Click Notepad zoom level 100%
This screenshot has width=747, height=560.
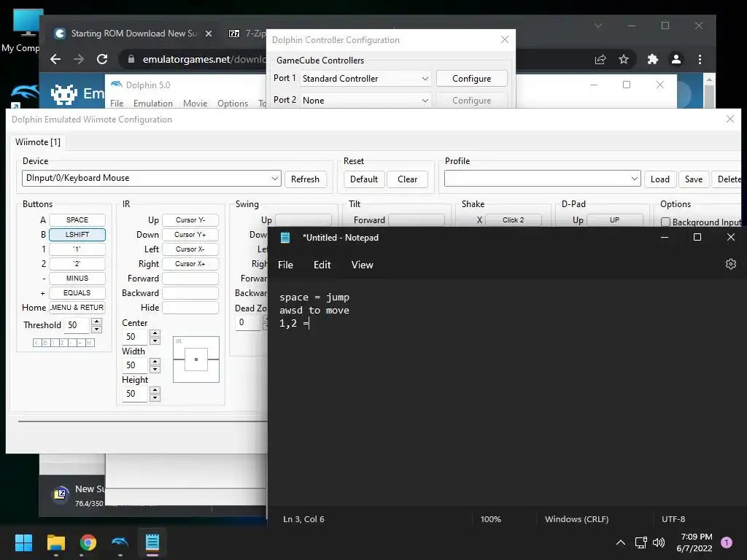point(491,519)
